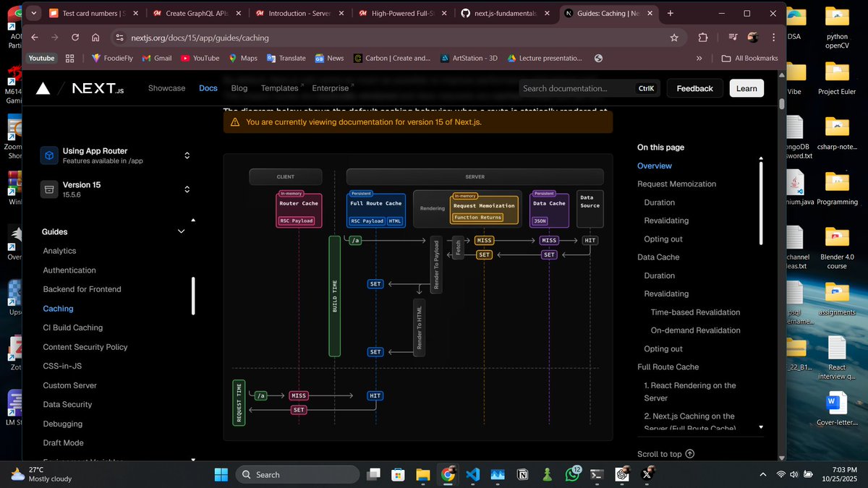This screenshot has width=868, height=488.
Task: Open the weather widget showing 27°C
Action: 41,474
